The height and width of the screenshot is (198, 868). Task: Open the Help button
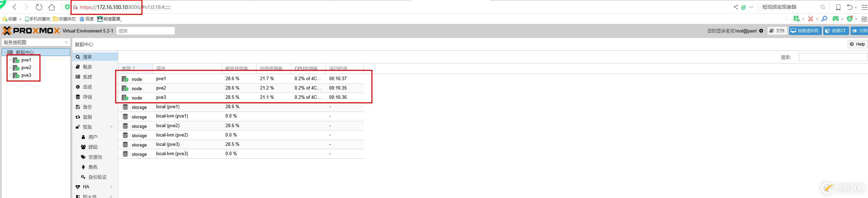pos(857,44)
